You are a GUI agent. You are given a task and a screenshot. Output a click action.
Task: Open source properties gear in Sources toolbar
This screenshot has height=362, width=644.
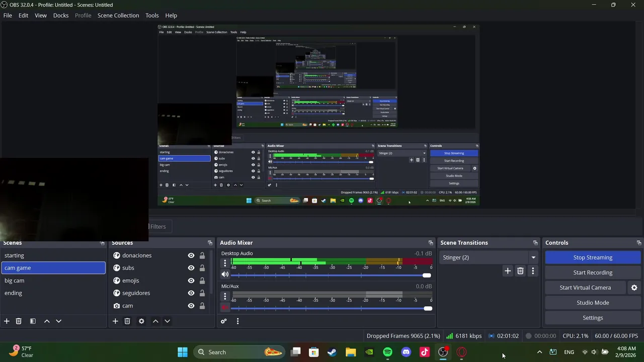pos(141,321)
